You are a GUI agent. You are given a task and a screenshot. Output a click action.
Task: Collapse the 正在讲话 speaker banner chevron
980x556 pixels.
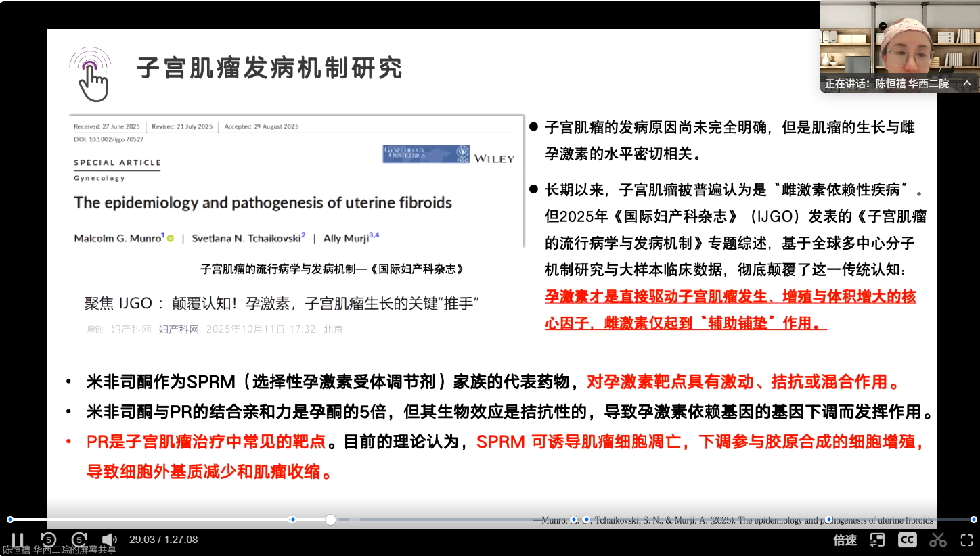(968, 83)
